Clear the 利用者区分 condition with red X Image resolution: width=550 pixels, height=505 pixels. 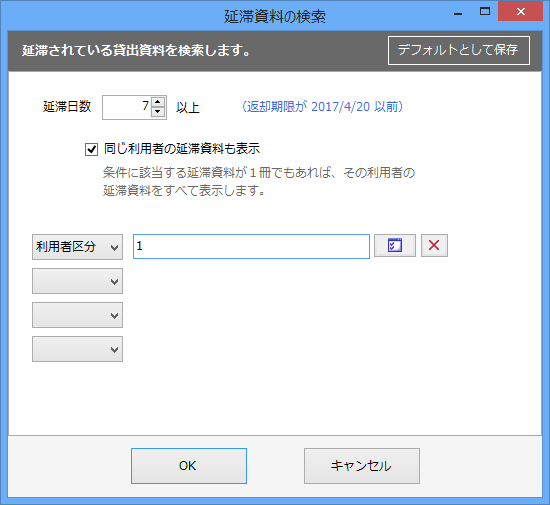click(x=434, y=245)
